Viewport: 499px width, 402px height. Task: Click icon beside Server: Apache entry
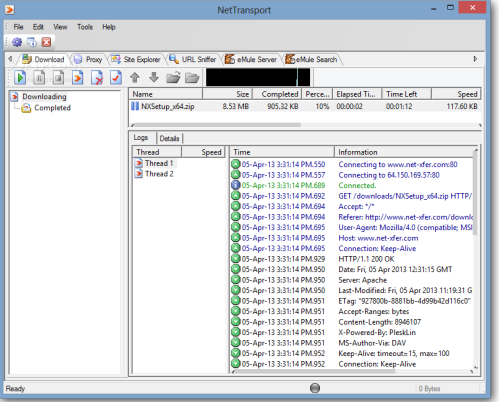point(236,280)
